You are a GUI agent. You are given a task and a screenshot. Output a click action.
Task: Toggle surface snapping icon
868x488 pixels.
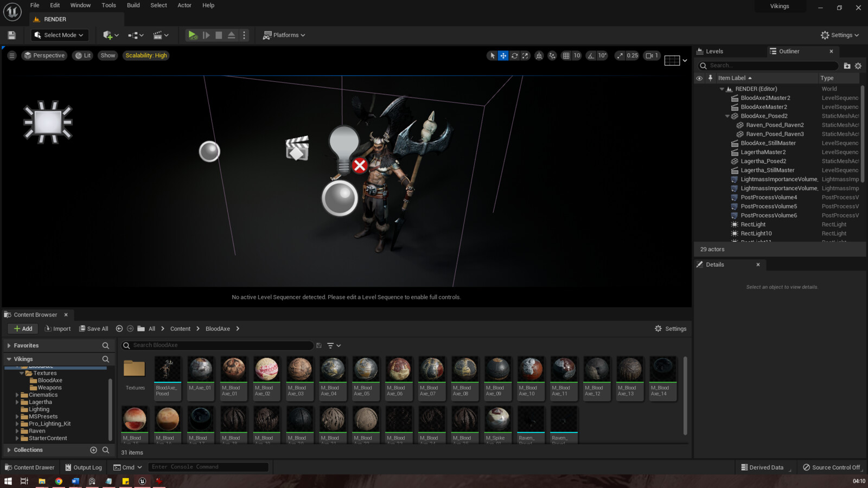tap(552, 55)
